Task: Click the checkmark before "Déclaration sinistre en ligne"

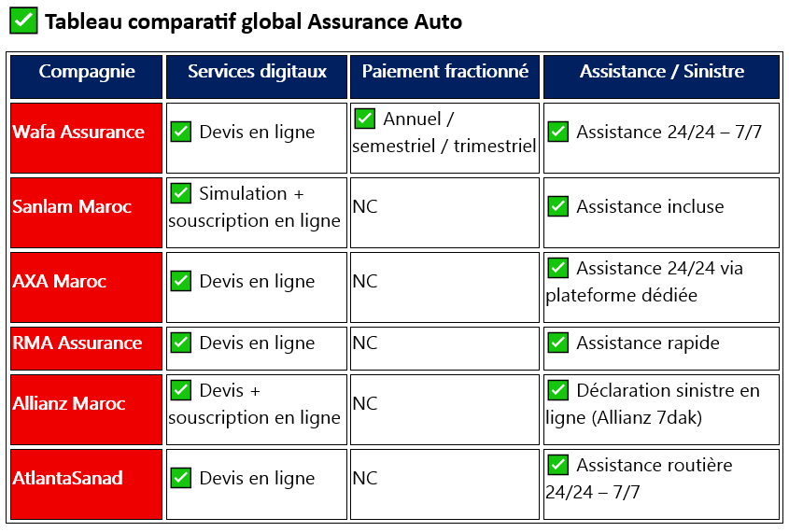Action: click(x=558, y=390)
